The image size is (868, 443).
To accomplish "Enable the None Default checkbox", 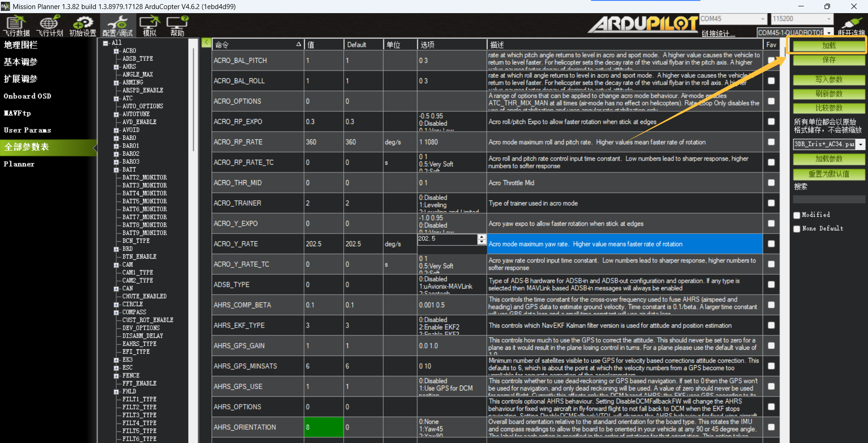I will tap(797, 229).
